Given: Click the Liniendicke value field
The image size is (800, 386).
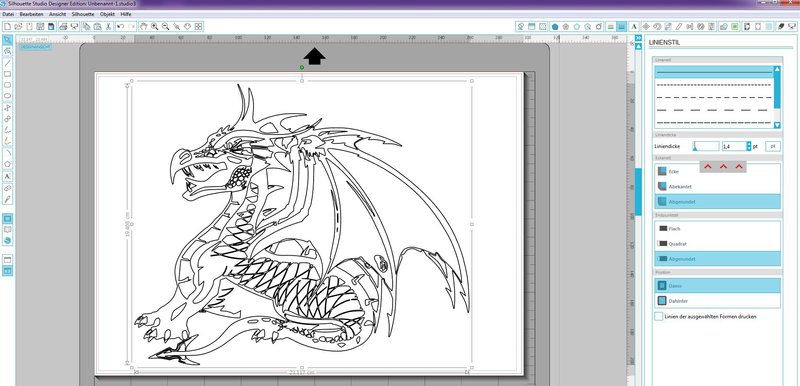Looking at the screenshot, I should (734, 146).
